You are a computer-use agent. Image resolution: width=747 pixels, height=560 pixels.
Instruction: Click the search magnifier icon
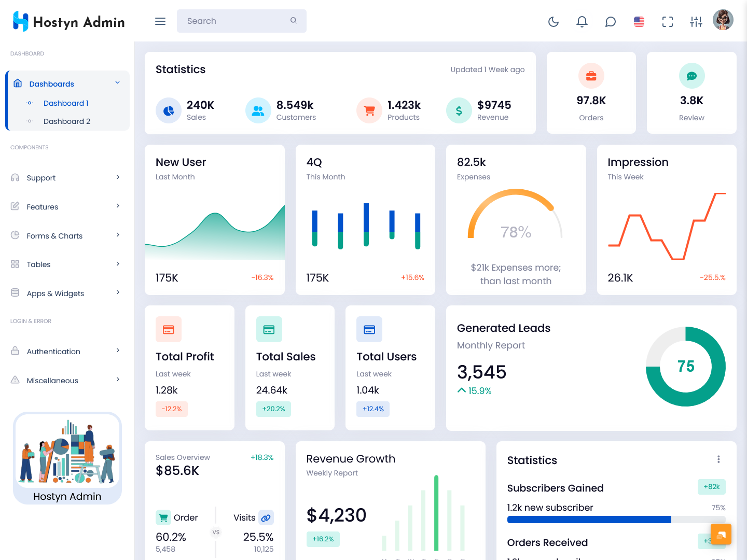click(294, 21)
